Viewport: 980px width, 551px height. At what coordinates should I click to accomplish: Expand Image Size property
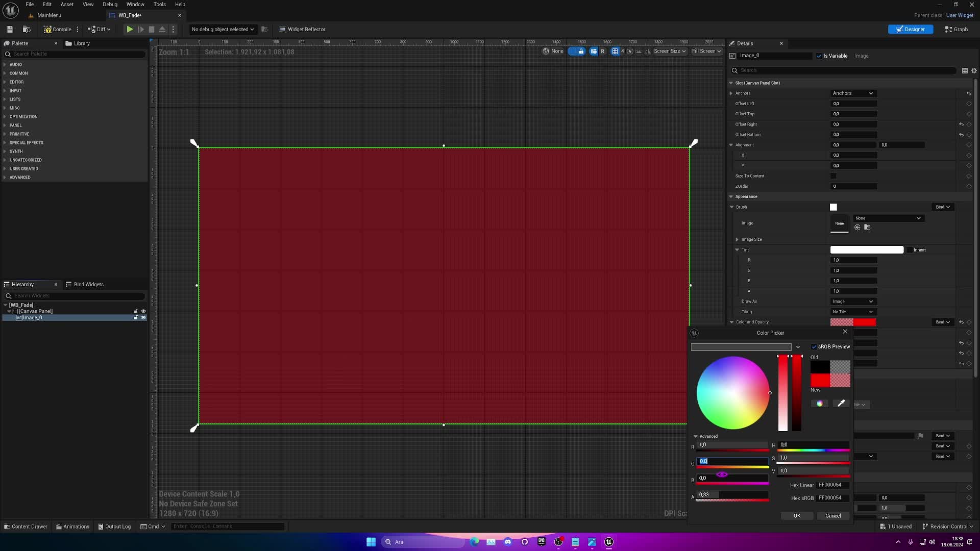(737, 239)
